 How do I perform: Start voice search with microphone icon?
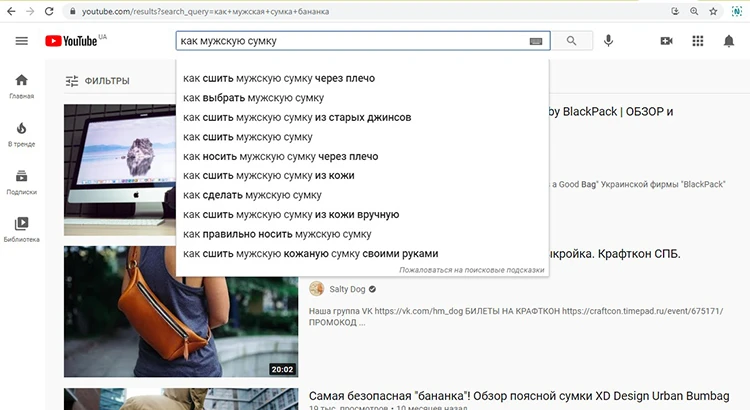point(608,41)
